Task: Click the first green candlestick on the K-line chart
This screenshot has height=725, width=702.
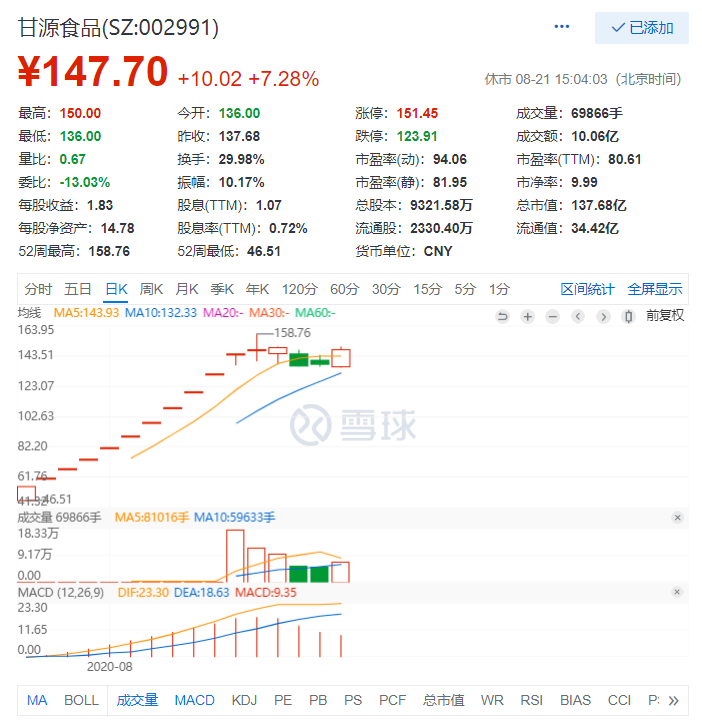Action: 299,359
